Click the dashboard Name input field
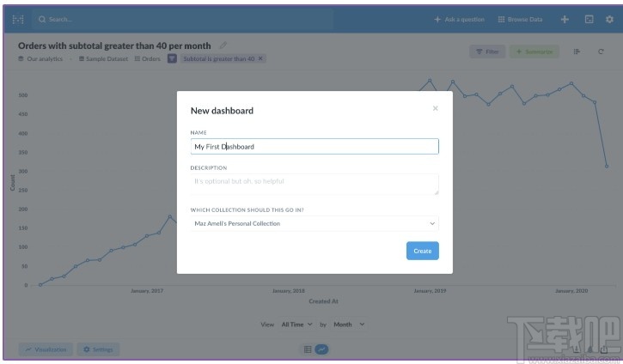623x364 pixels. (x=315, y=147)
